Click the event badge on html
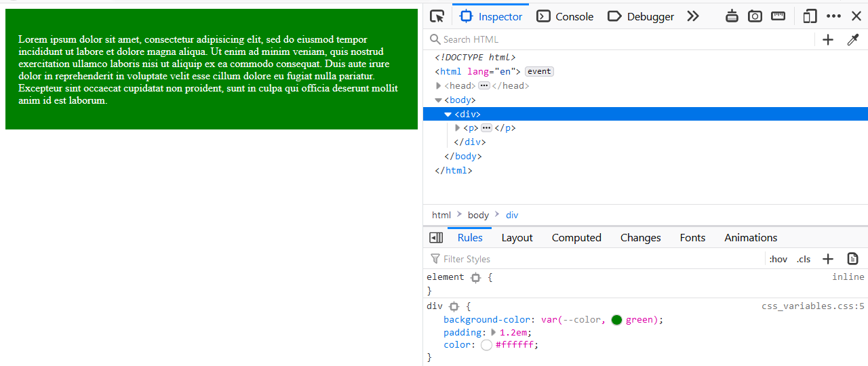 (x=539, y=72)
